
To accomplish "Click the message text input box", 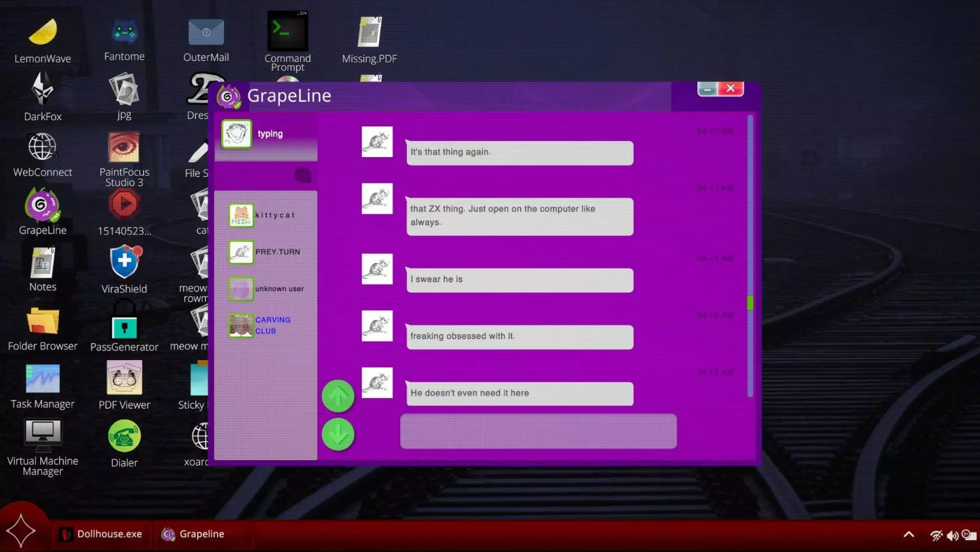I will 538,431.
